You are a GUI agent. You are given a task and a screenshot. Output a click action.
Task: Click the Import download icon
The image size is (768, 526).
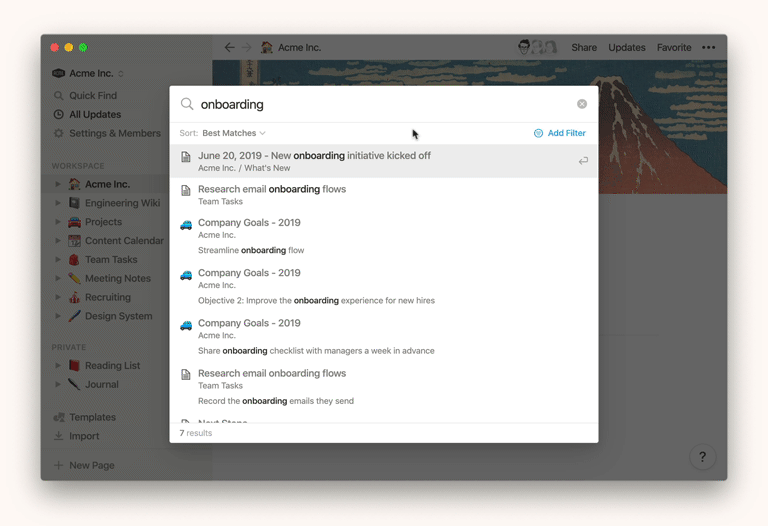[59, 436]
